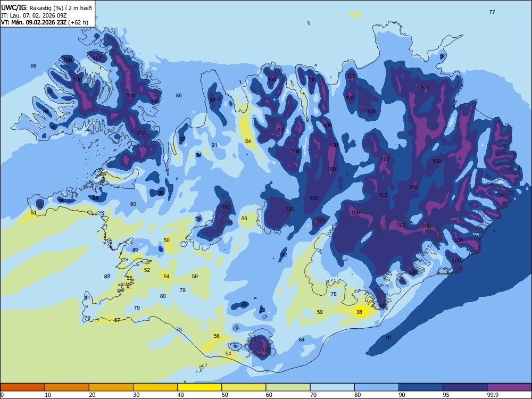Choose the 60–70 pale green legend swatch
The image size is (532, 399).
(x=288, y=387)
